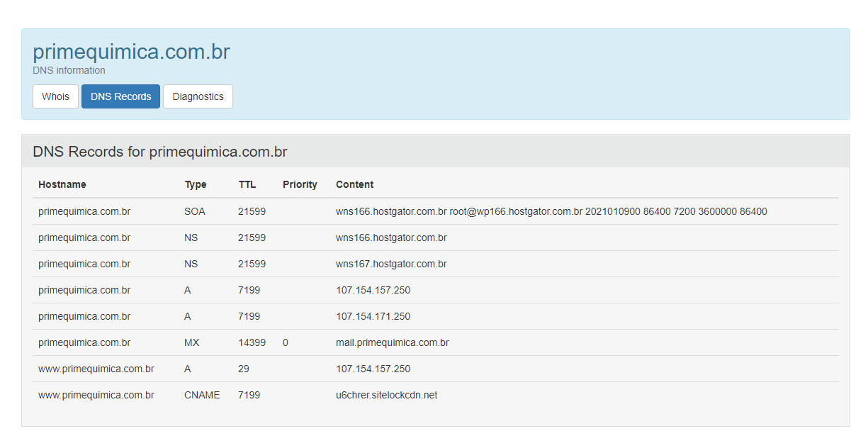Click the MX TTL value 14399
This screenshot has width=868, height=436.
tap(252, 342)
